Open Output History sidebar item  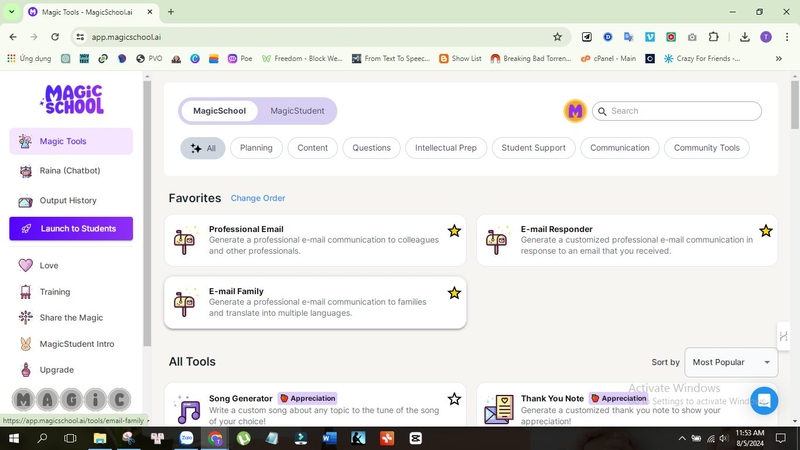coord(71,201)
